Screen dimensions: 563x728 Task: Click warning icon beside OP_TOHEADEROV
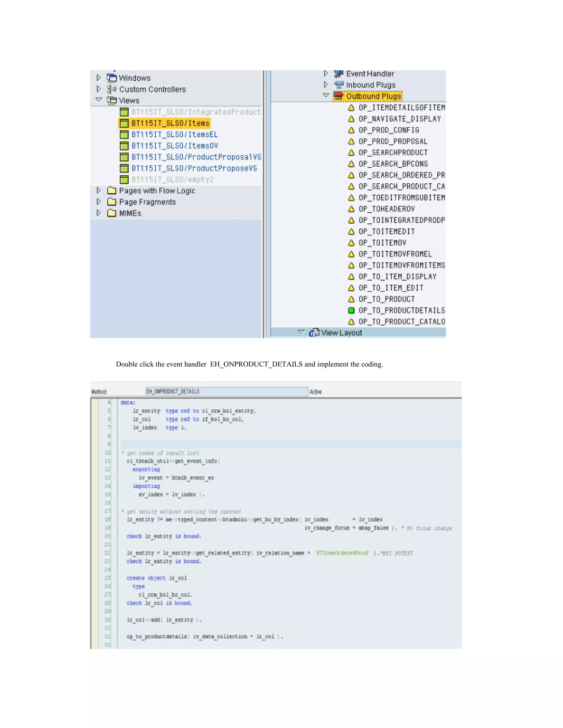pos(351,209)
